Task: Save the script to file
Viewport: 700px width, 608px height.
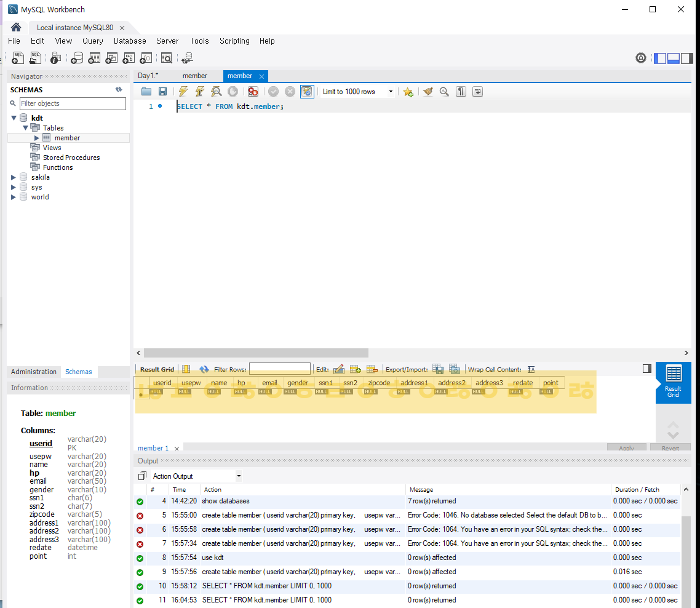Action: point(162,92)
